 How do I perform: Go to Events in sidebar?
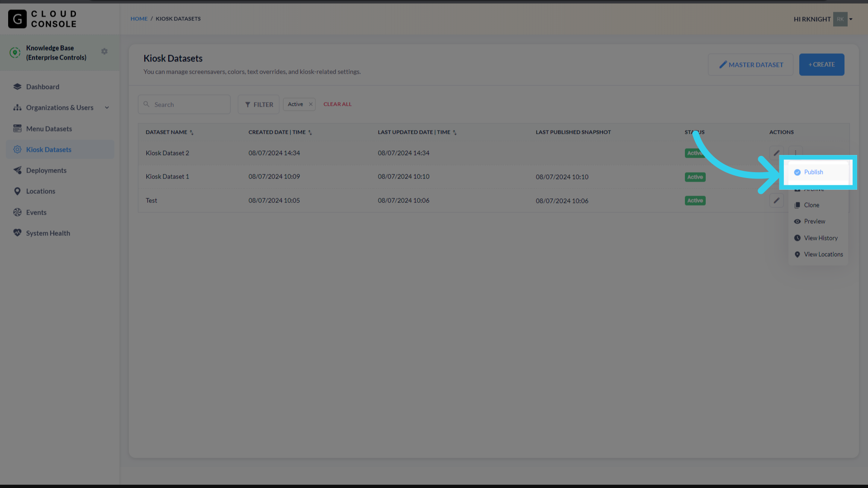[x=36, y=212]
